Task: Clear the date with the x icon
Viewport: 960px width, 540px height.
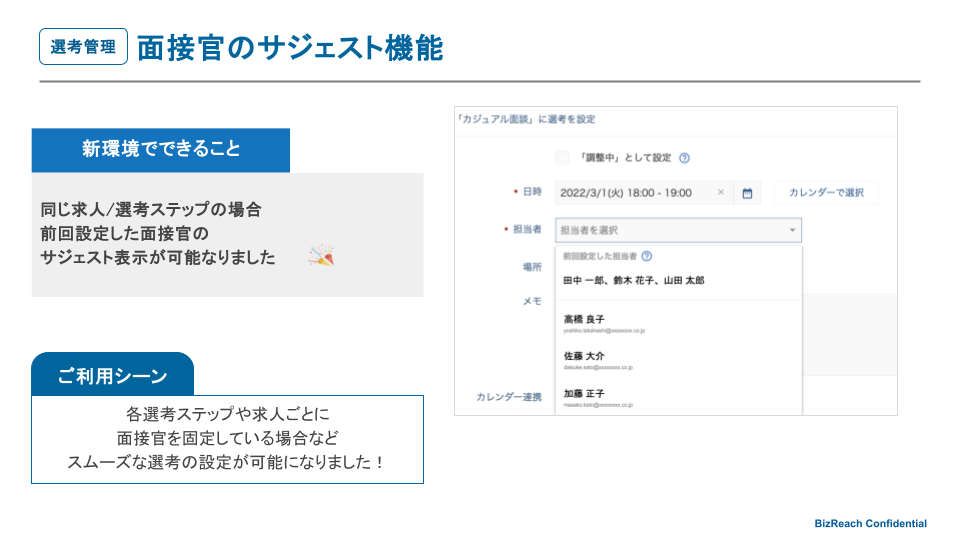Action: tap(721, 192)
